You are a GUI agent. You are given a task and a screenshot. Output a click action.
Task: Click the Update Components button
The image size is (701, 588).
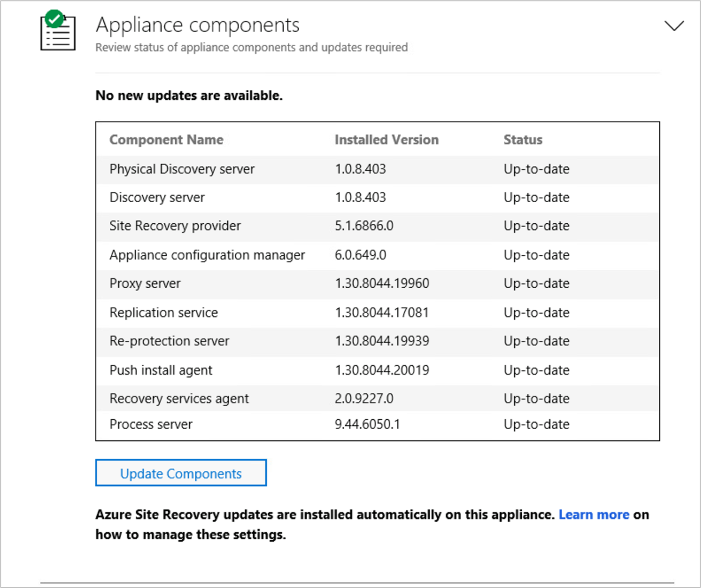[181, 473]
